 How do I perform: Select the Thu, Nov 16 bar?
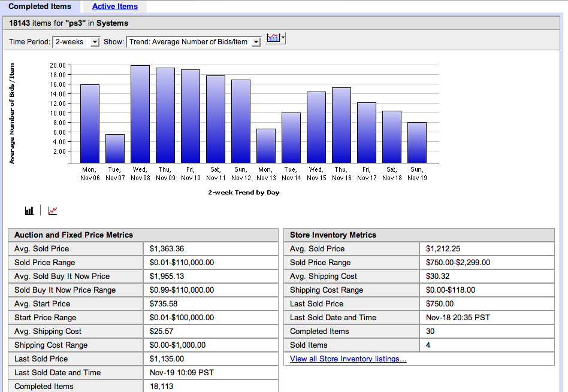[342, 125]
